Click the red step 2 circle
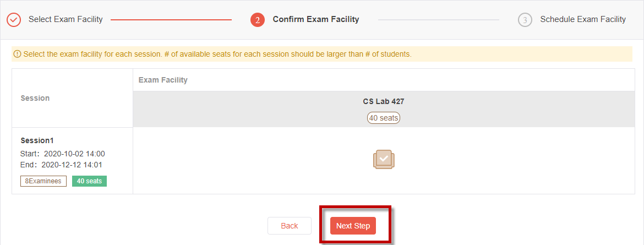The image size is (644, 245). [258, 20]
